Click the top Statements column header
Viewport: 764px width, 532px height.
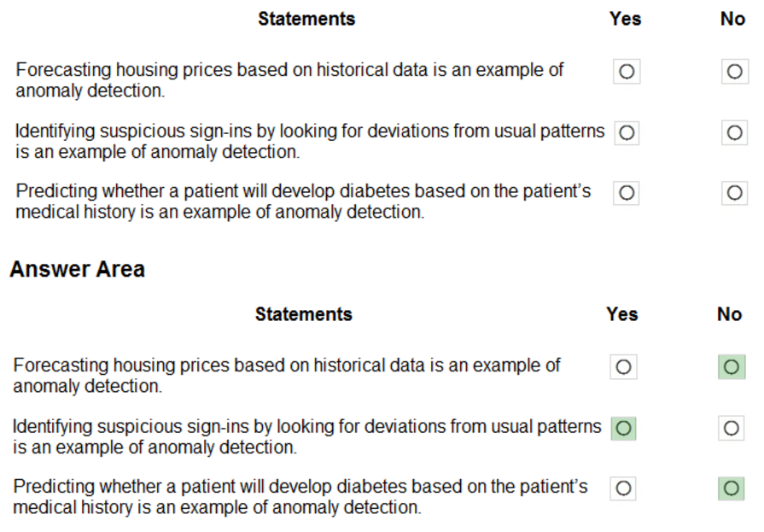306,18
